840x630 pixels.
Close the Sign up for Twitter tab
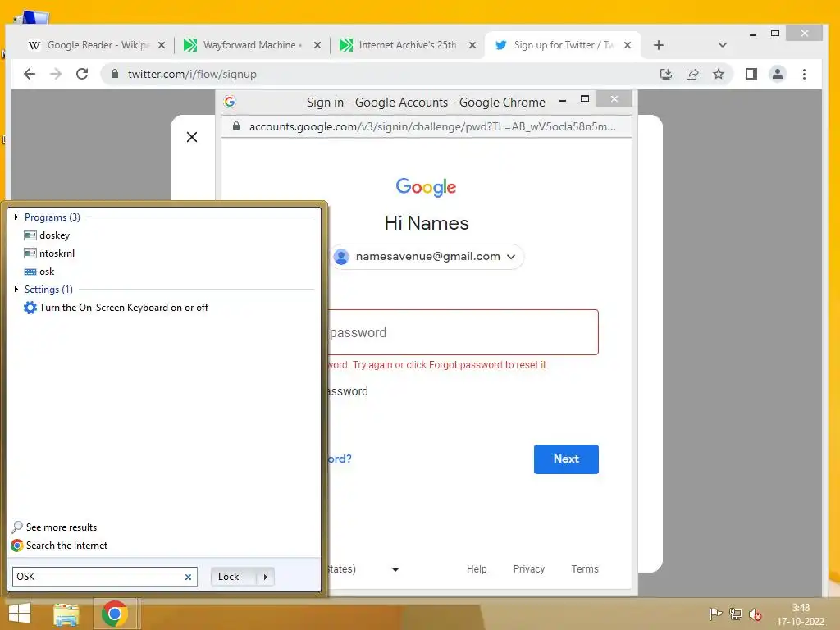(x=628, y=46)
